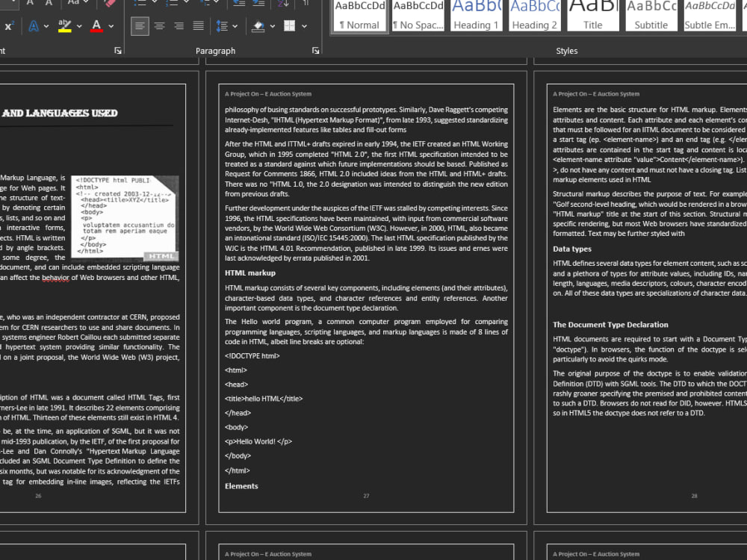The width and height of the screenshot is (747, 560).
Task: Click the "Data types" heading
Action: coord(572,249)
